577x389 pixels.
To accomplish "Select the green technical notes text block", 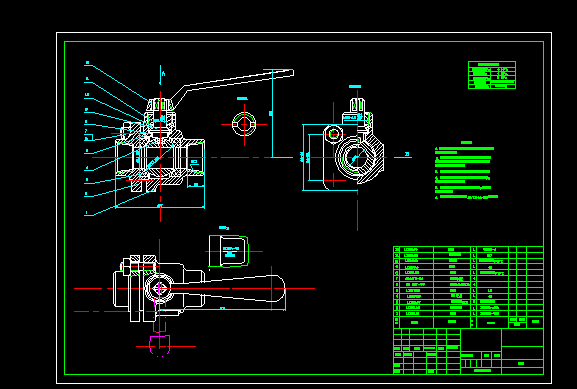I will (466, 170).
